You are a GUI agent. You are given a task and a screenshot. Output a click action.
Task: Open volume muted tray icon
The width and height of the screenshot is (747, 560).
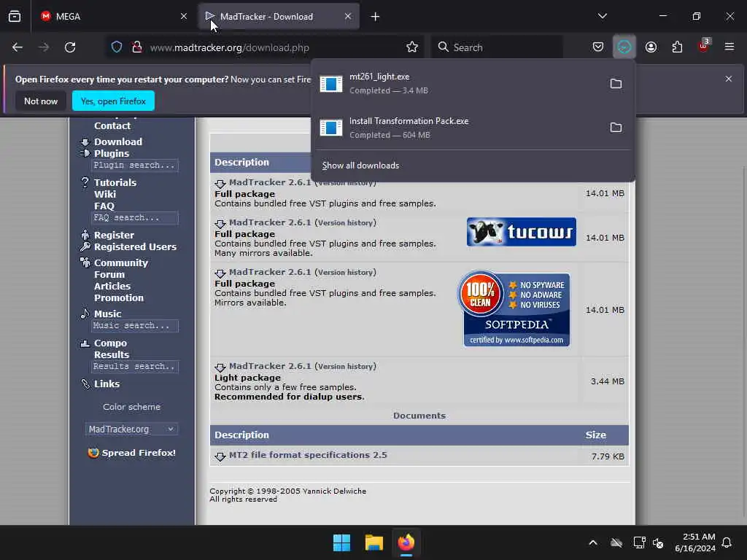[x=658, y=542]
